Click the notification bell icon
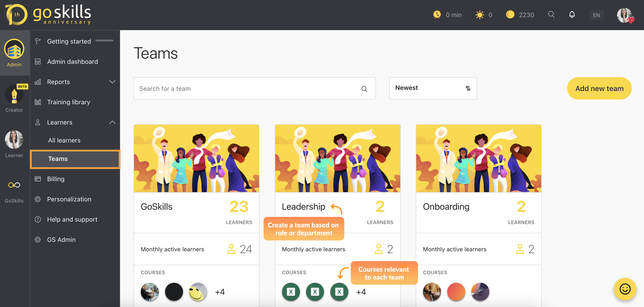Image resolution: width=644 pixels, height=307 pixels. tap(571, 15)
